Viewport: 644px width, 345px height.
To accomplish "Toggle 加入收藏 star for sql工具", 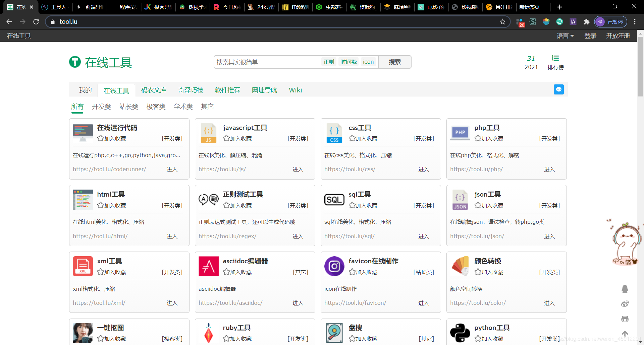I will [x=352, y=205].
